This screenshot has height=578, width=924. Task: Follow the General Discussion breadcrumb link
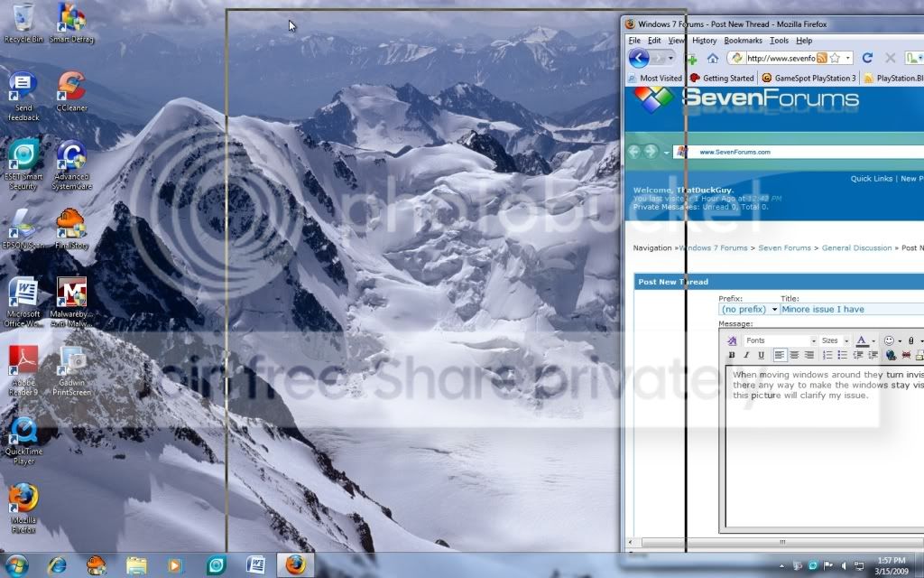click(857, 247)
